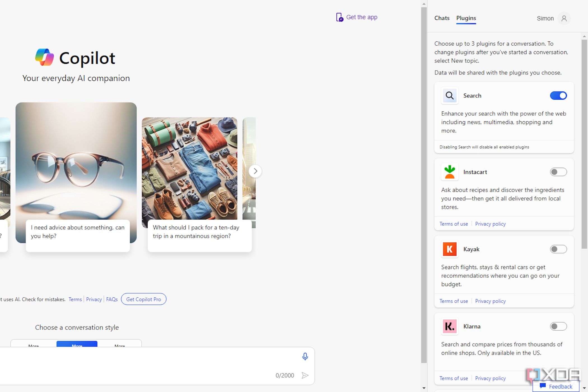Click the plugins panel vertical scrollbar thumb
The image size is (588, 392).
tap(584, 144)
